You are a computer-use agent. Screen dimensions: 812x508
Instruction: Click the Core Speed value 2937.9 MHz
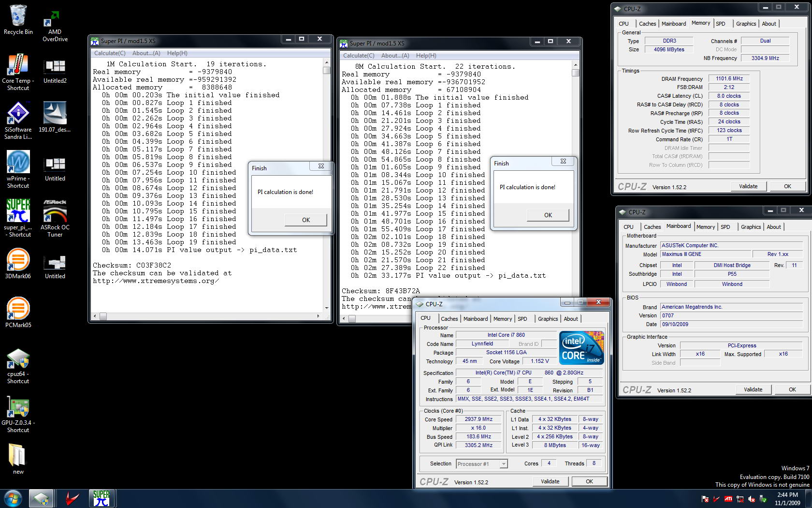(478, 419)
